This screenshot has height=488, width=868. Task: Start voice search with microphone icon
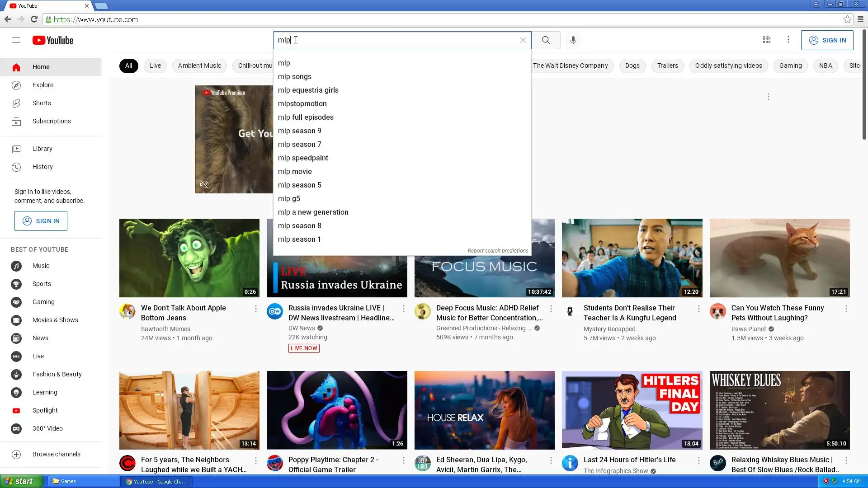point(573,40)
